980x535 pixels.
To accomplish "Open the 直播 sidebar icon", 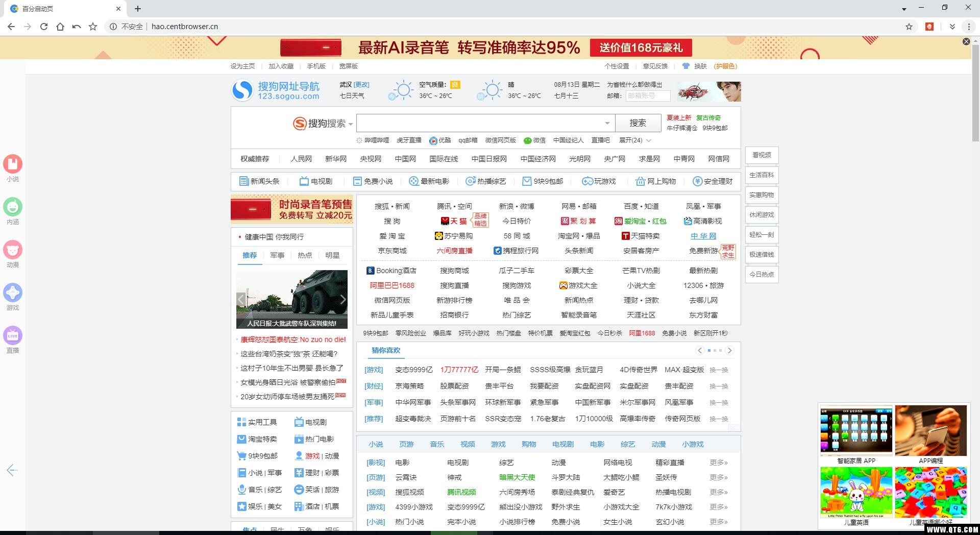I will click(x=13, y=335).
